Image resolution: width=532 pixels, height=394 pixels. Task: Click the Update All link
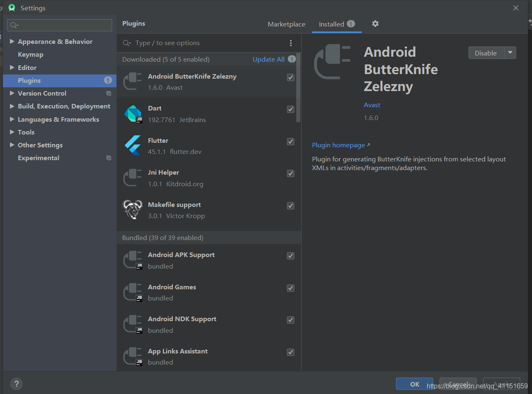pyautogui.click(x=268, y=59)
